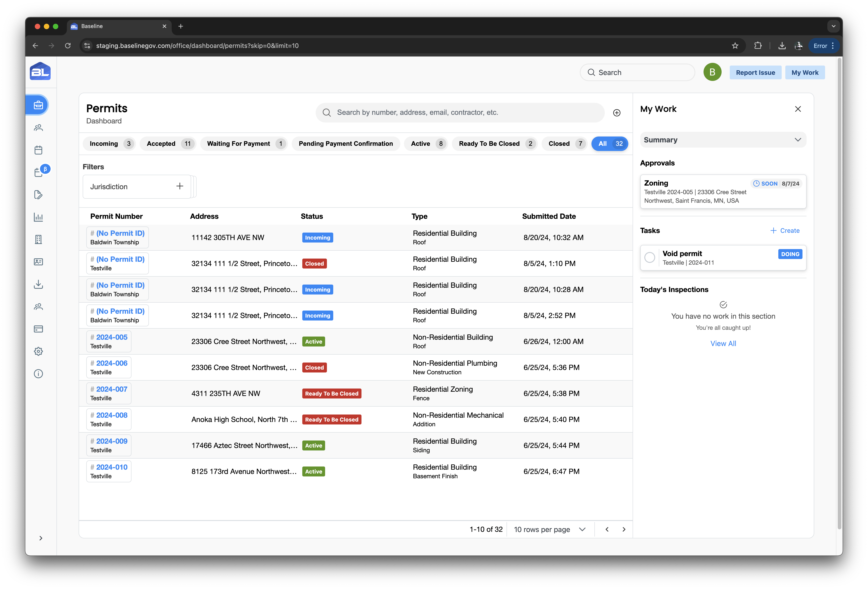Open permit 2024-007 link
The width and height of the screenshot is (868, 589).
tap(112, 389)
